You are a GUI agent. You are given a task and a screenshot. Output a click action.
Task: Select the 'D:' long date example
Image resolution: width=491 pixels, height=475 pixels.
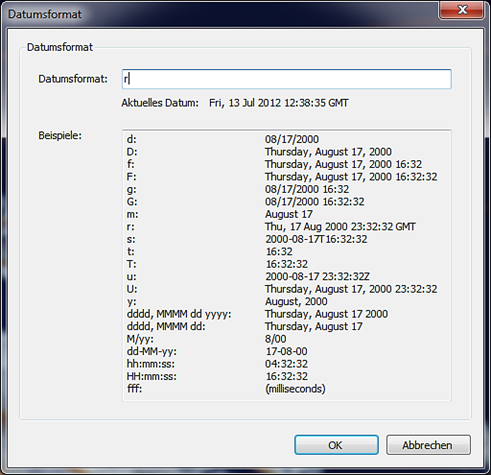[259, 152]
